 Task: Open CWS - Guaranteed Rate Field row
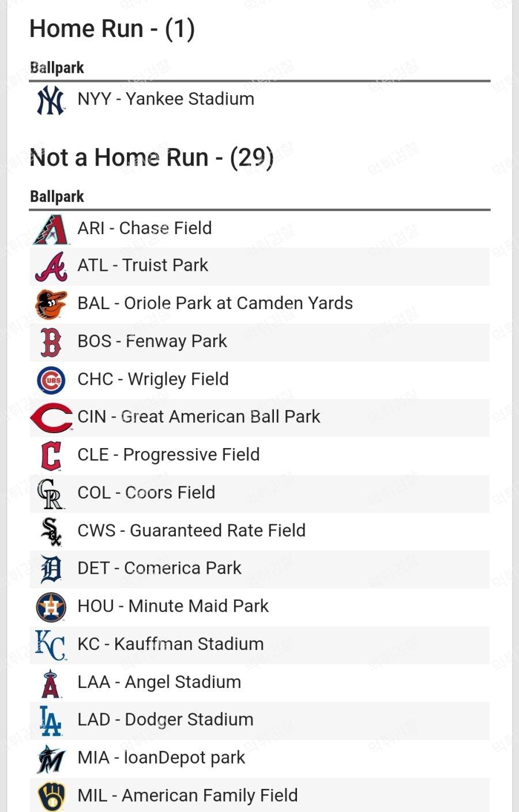pyautogui.click(x=259, y=532)
